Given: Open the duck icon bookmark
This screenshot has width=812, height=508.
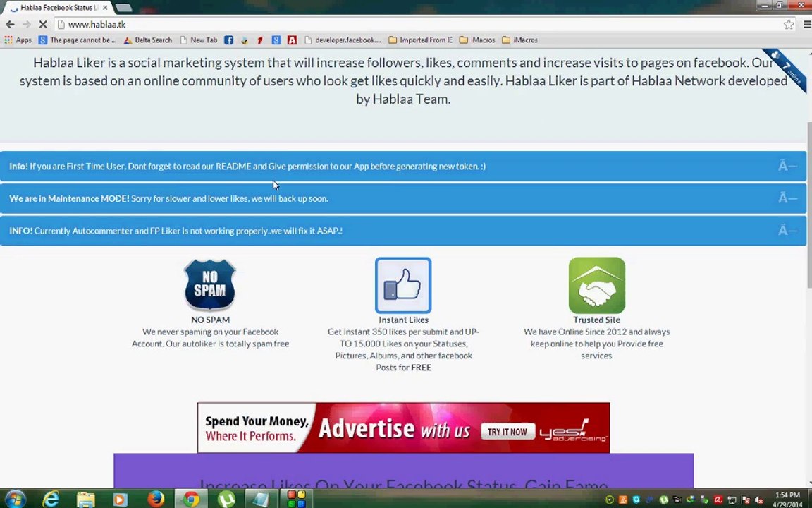Looking at the screenshot, I should tap(245, 40).
